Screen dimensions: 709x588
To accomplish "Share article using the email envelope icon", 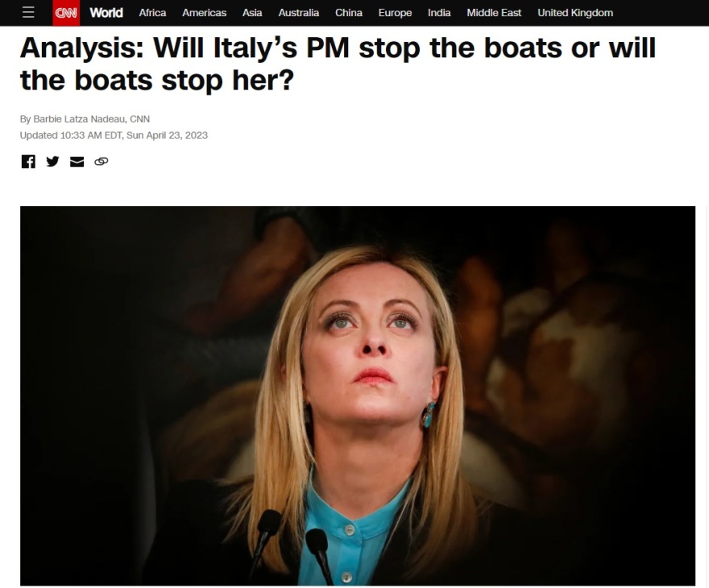I will coord(77,161).
